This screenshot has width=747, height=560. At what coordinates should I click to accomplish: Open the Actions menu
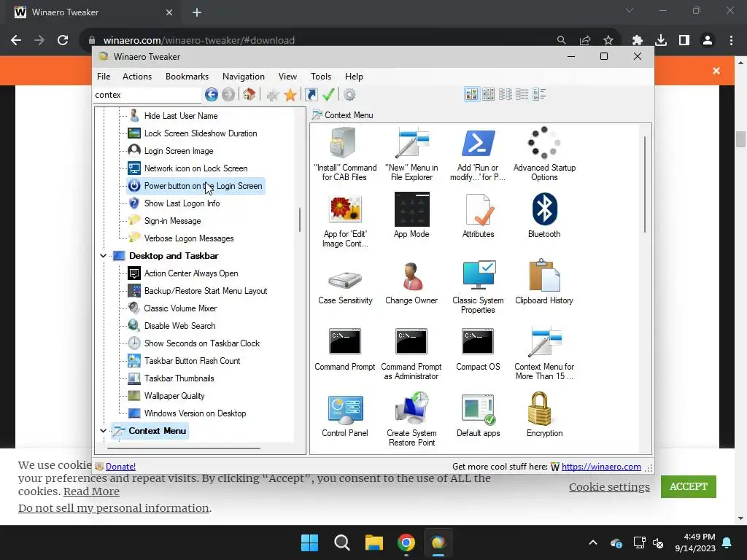137,77
